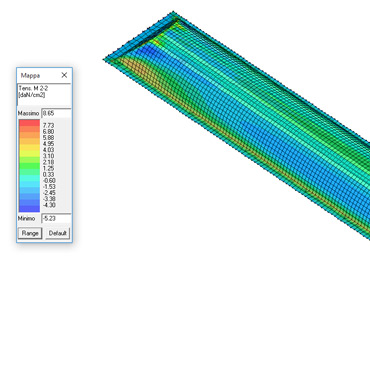Click the orange legend swatch near 5.88

coord(29,135)
